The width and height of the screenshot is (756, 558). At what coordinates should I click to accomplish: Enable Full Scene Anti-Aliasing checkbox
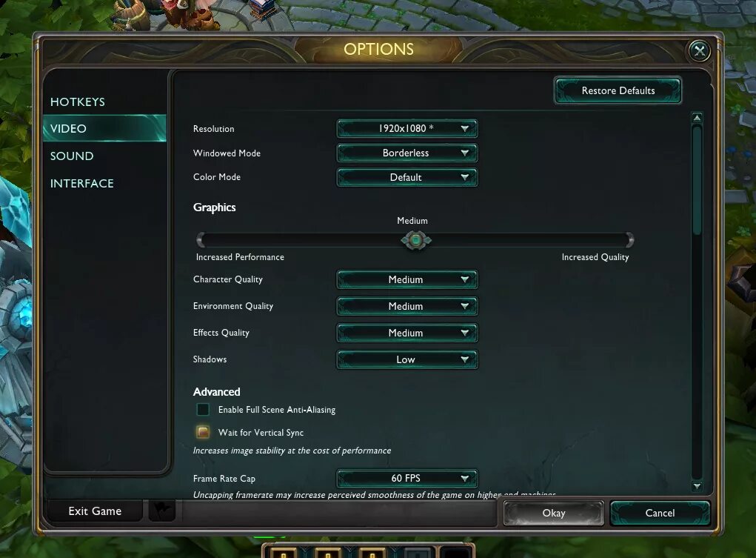pyautogui.click(x=203, y=409)
